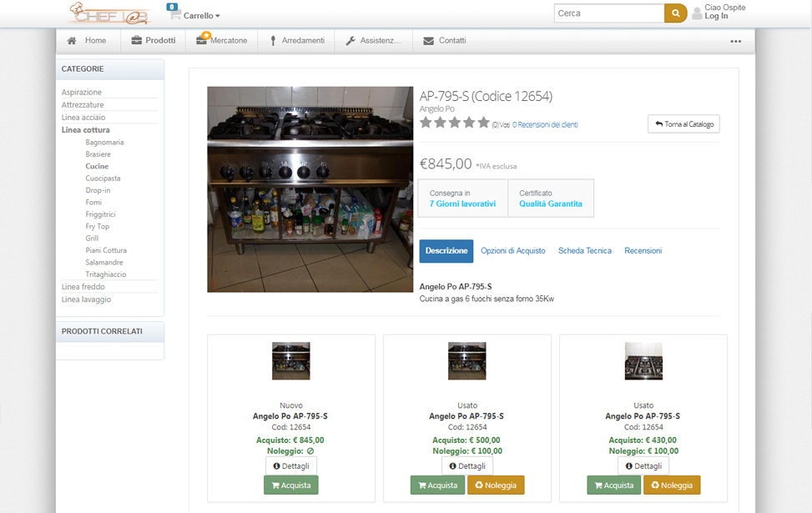Select the Attrezzature category
The height and width of the screenshot is (513, 812).
pos(83,104)
